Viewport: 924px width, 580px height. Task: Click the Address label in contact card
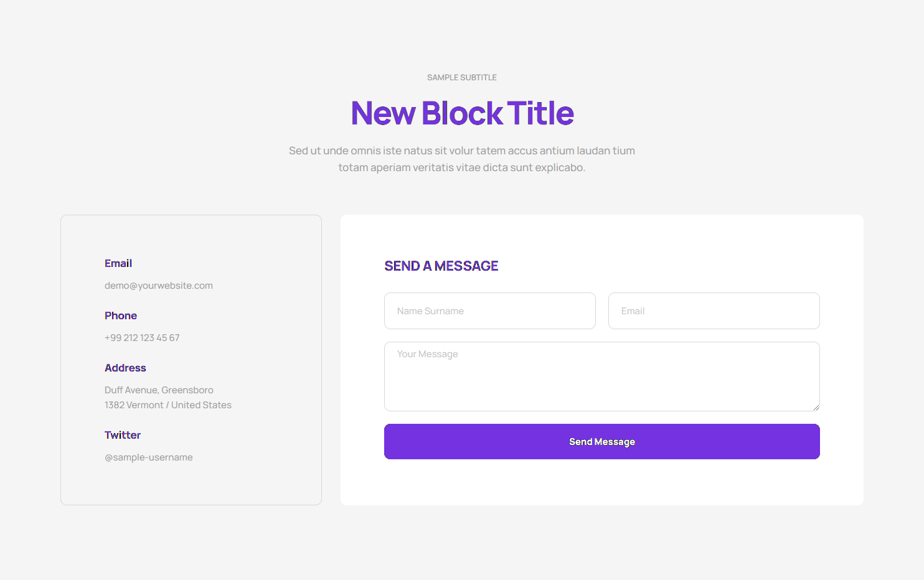coord(125,368)
